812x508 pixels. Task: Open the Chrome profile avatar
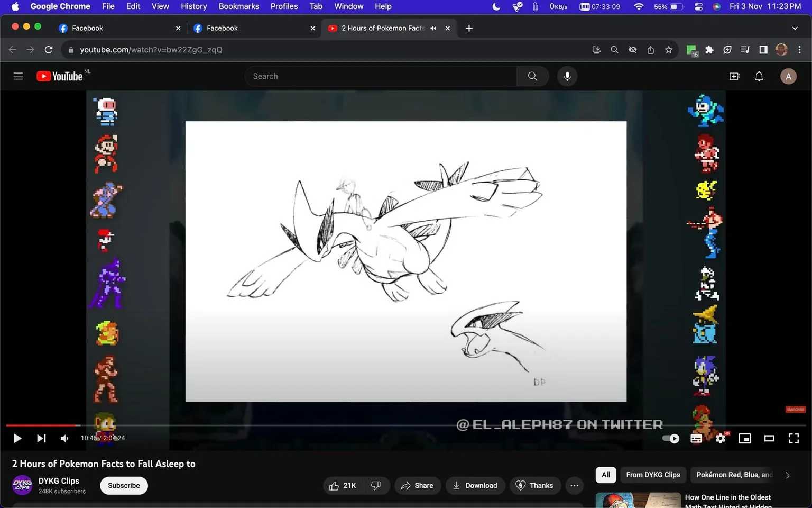point(781,50)
